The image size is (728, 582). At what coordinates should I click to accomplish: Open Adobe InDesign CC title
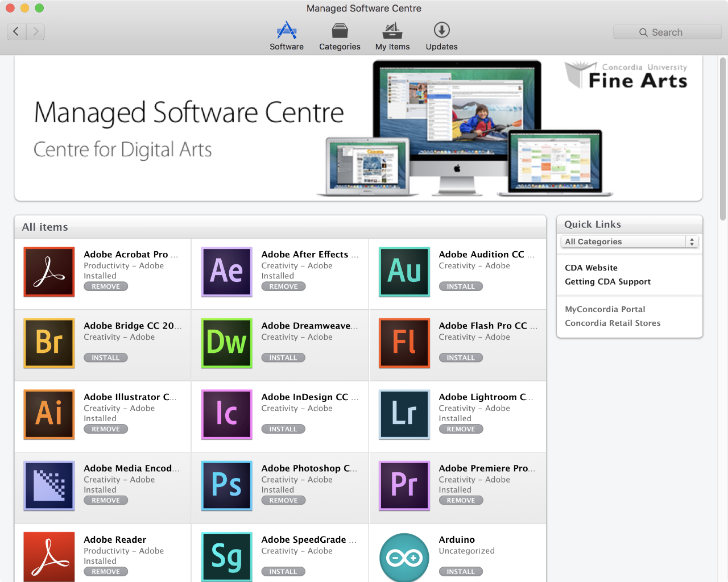click(x=310, y=397)
